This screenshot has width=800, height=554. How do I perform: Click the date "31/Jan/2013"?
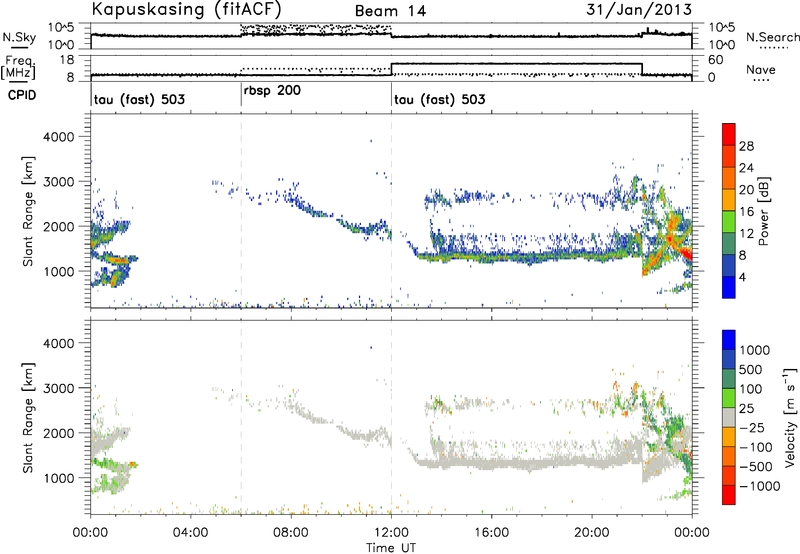coord(639,9)
